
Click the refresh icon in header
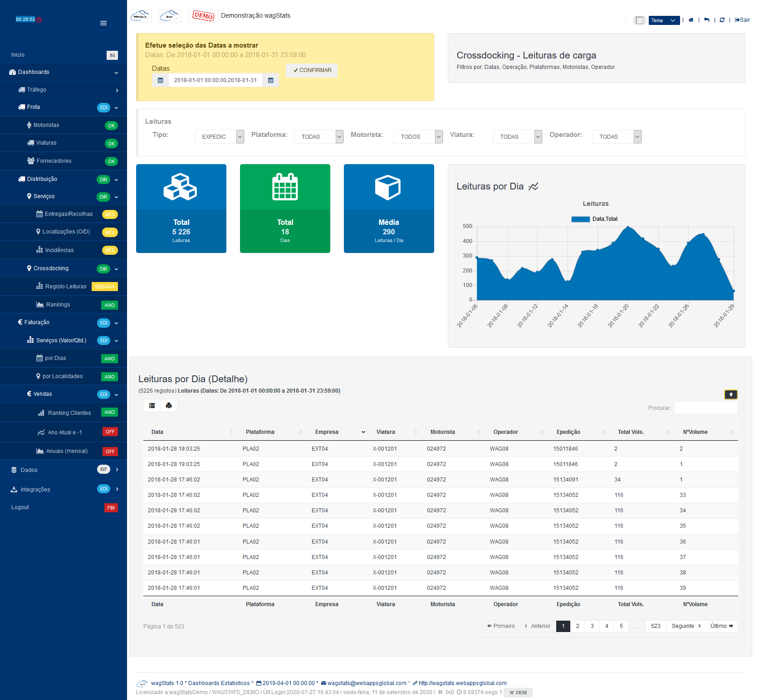(722, 20)
